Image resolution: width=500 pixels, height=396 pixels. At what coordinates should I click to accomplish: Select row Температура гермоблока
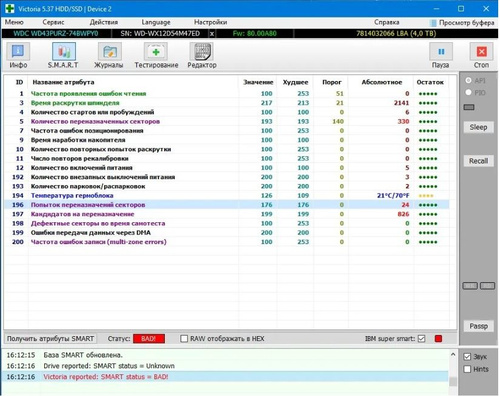point(227,196)
